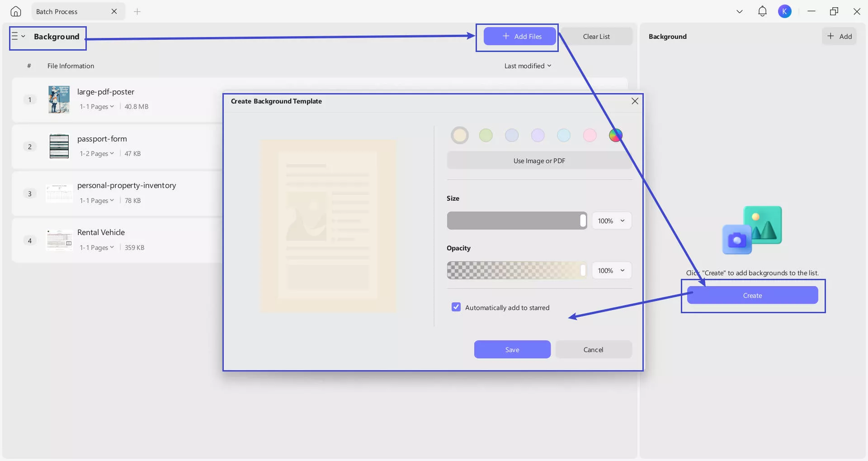Click Use Image or PDF button
The width and height of the screenshot is (868, 461).
(539, 161)
